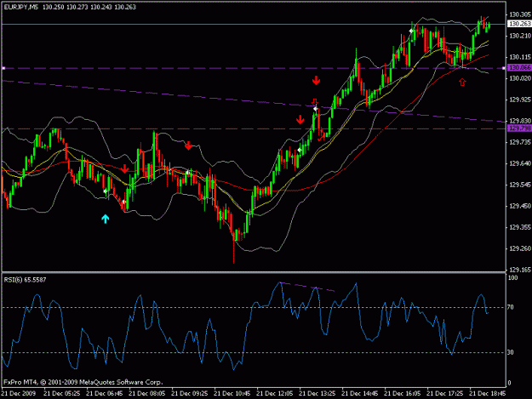The image size is (532, 399).
Task: Click the 130.020 price axis label
Action: point(520,78)
